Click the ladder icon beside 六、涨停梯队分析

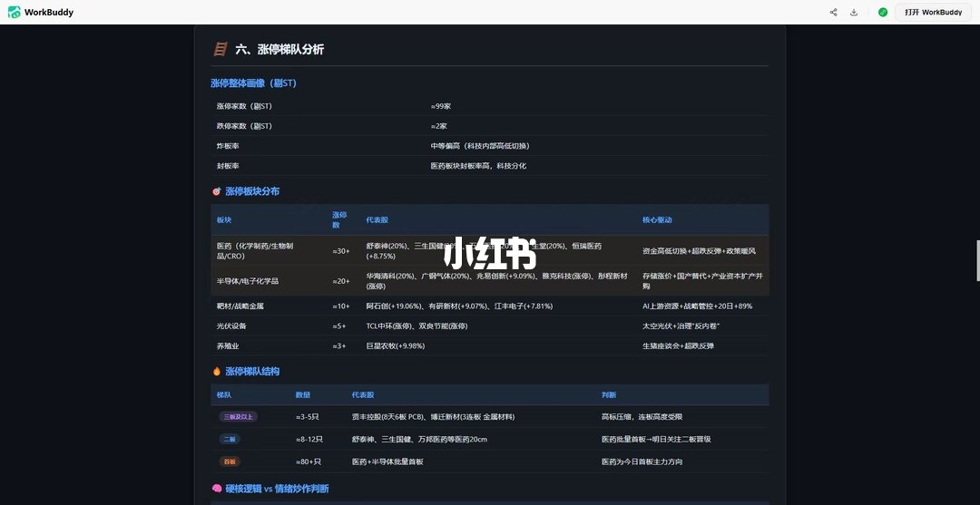click(220, 49)
